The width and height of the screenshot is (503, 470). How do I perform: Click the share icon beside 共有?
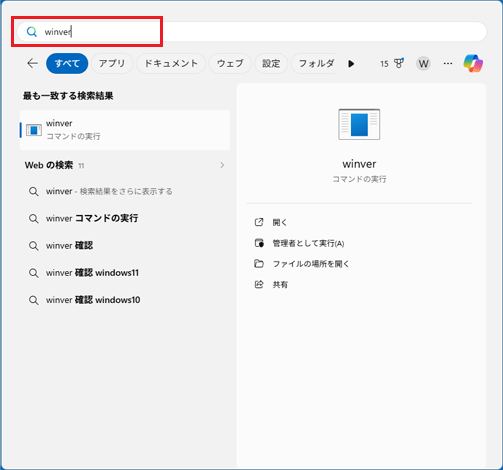(x=259, y=285)
